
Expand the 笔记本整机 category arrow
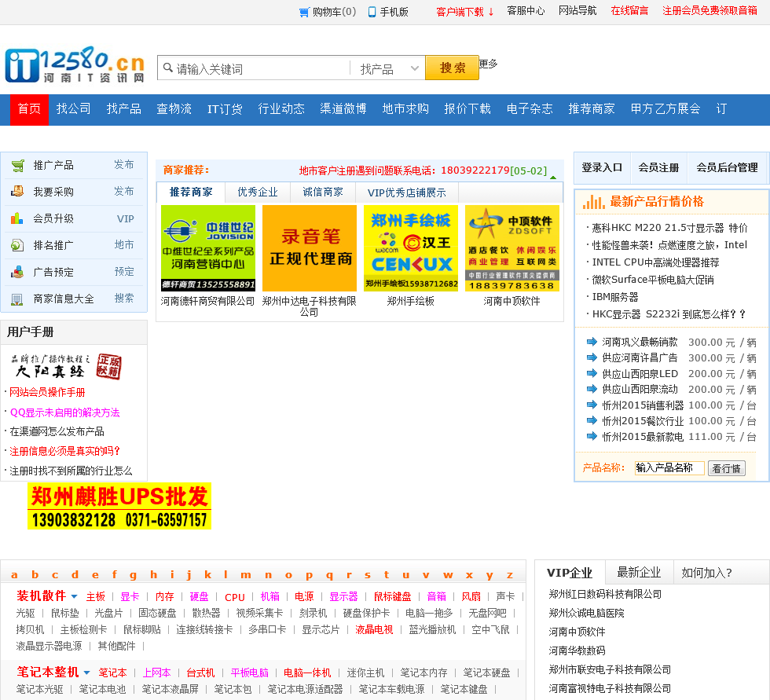point(87,673)
